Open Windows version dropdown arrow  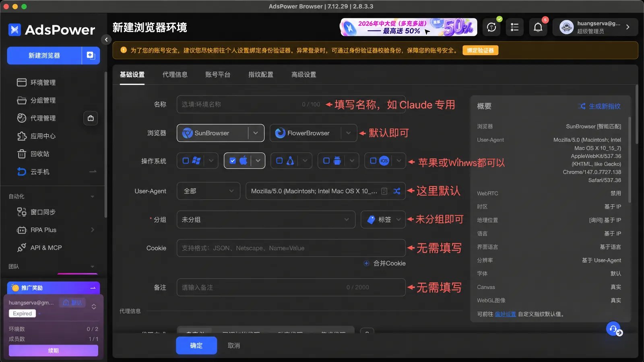(x=211, y=161)
